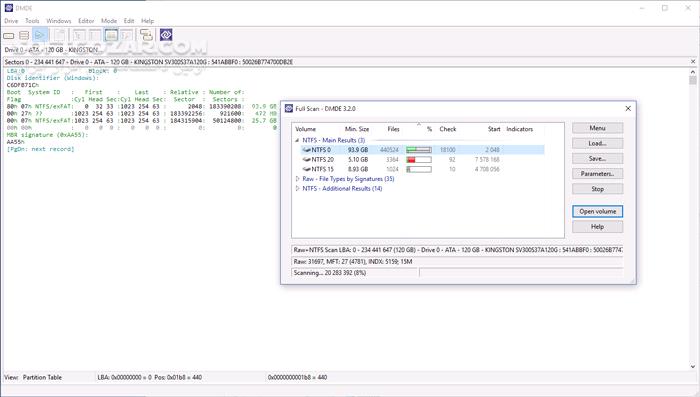700x397 pixels.
Task: Click the Partitions toolbar icon with stacked disks
Action: 24,35
